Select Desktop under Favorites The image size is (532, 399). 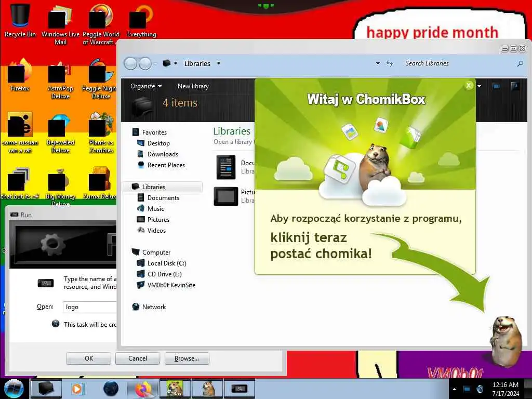[158, 143]
